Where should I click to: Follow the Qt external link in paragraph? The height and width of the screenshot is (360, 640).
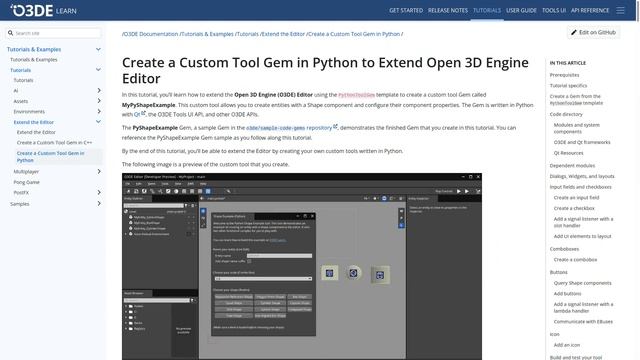pyautogui.click(x=140, y=114)
